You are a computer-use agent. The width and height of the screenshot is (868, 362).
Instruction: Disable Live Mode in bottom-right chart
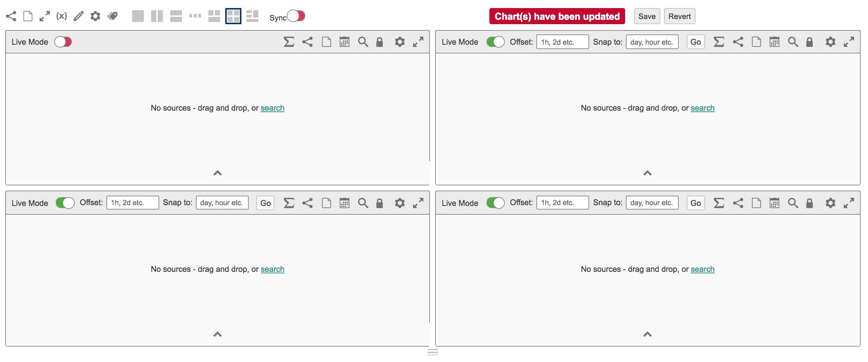pyautogui.click(x=495, y=203)
